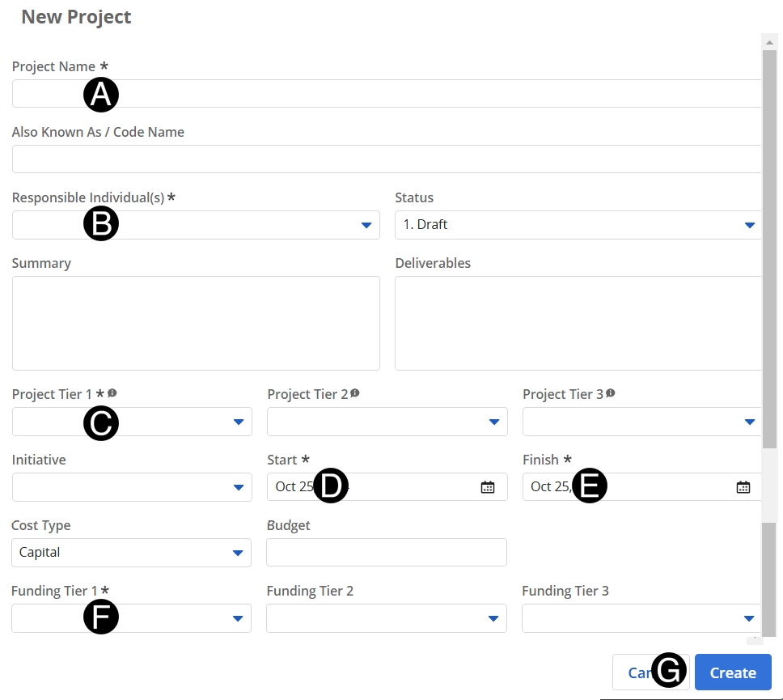The width and height of the screenshot is (783, 700).
Task: Click the Create button
Action: click(733, 672)
